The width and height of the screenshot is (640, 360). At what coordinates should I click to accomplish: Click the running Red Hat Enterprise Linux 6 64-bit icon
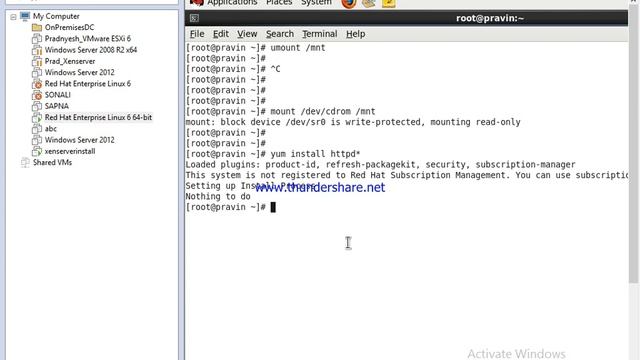pos(37,118)
